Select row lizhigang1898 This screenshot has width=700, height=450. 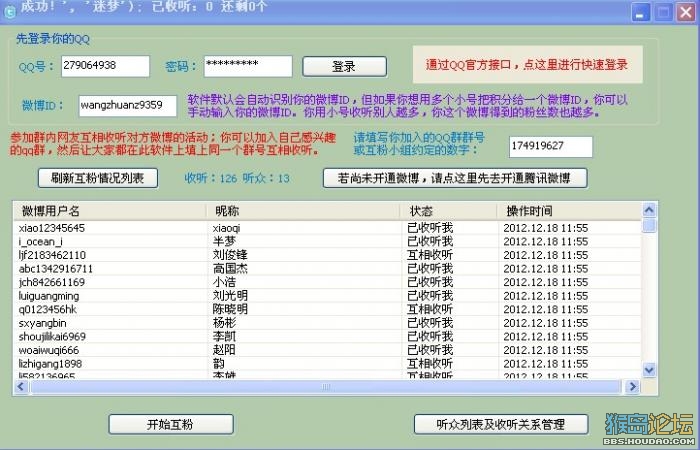point(327,364)
